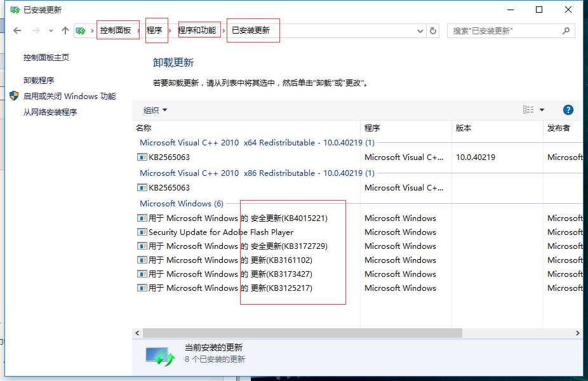
Task: Click the change view icon
Action: point(528,109)
